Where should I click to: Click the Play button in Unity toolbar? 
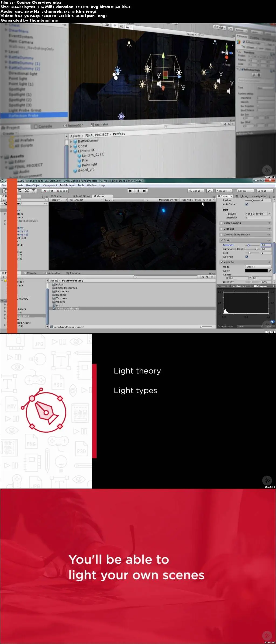130,191
